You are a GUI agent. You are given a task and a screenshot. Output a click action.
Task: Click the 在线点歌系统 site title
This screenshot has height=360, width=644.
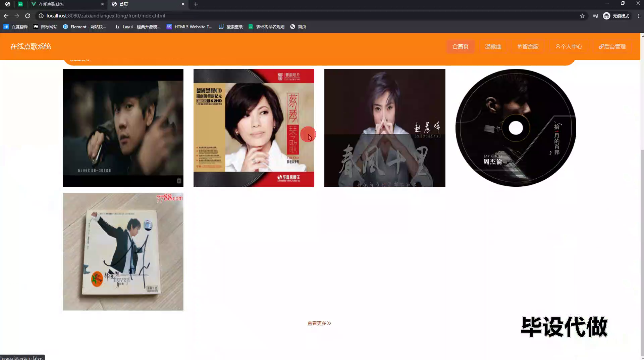tap(31, 46)
